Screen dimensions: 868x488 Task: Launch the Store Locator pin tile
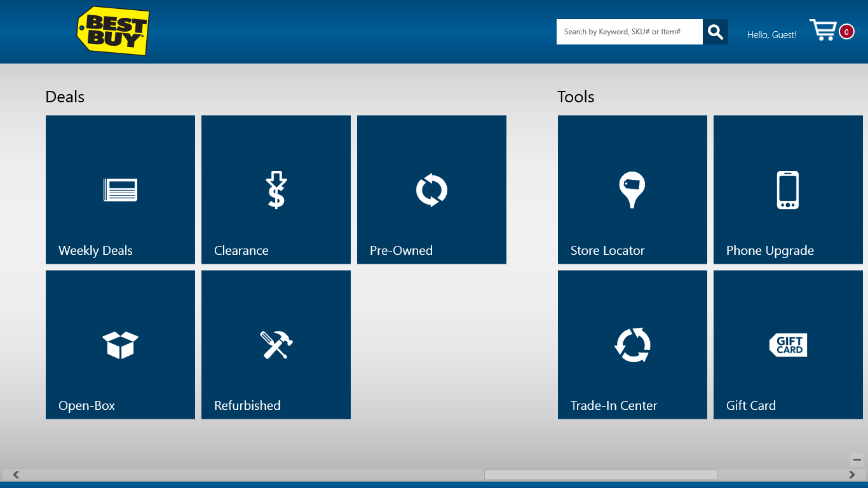pyautogui.click(x=632, y=189)
